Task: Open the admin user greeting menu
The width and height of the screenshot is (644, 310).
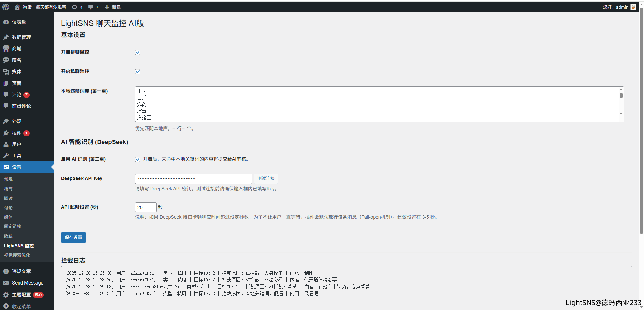Action: click(x=619, y=7)
